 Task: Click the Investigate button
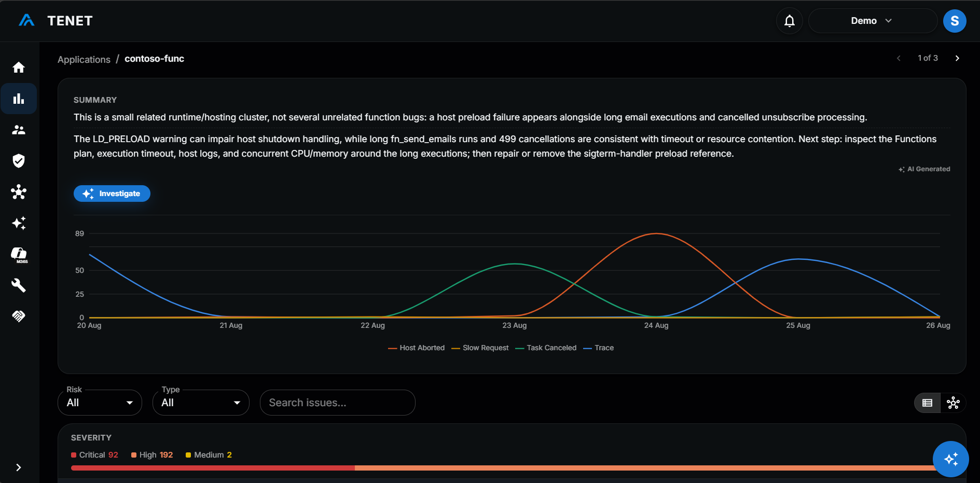(112, 194)
